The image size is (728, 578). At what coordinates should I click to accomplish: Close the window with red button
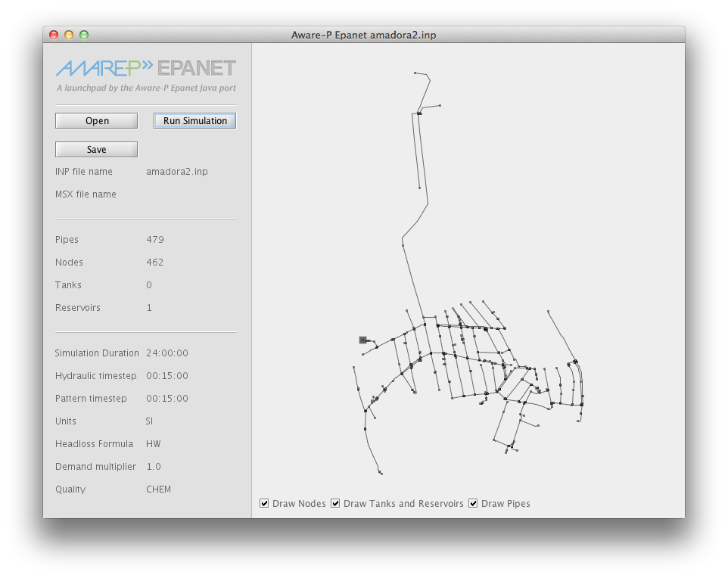pos(54,35)
